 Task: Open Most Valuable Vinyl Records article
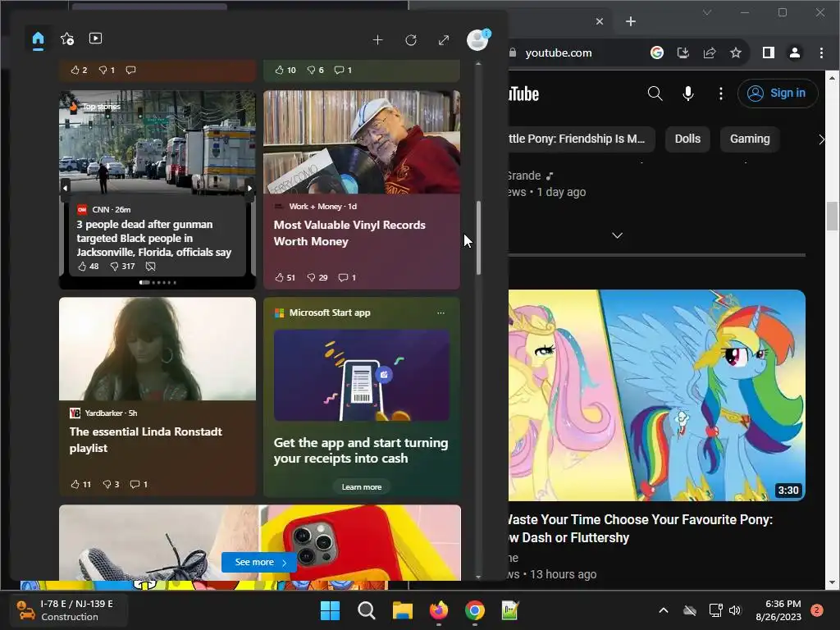(x=349, y=233)
